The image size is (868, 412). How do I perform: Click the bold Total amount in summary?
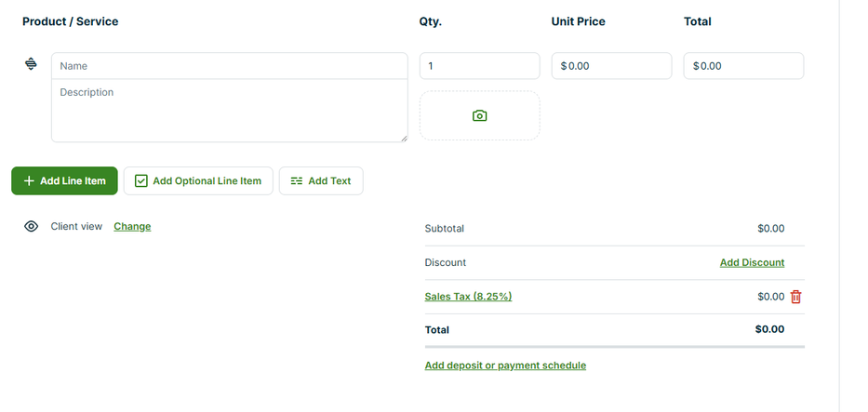click(769, 329)
